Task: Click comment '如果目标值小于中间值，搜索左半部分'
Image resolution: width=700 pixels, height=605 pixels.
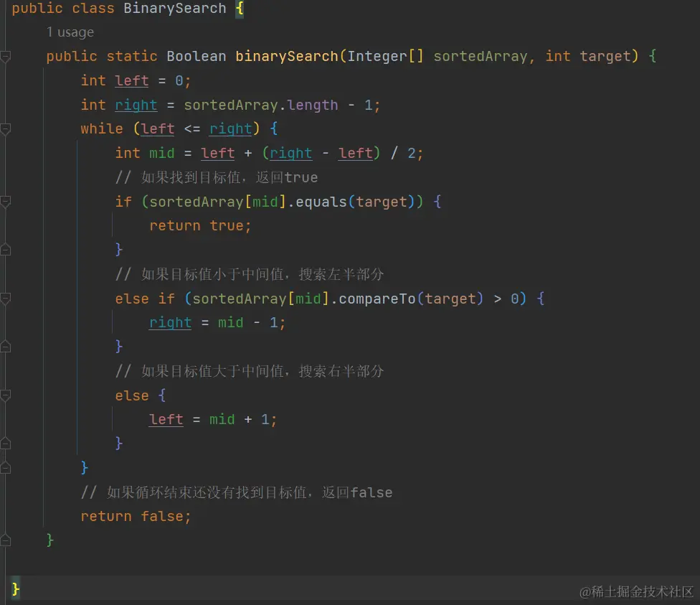Action: point(250,274)
